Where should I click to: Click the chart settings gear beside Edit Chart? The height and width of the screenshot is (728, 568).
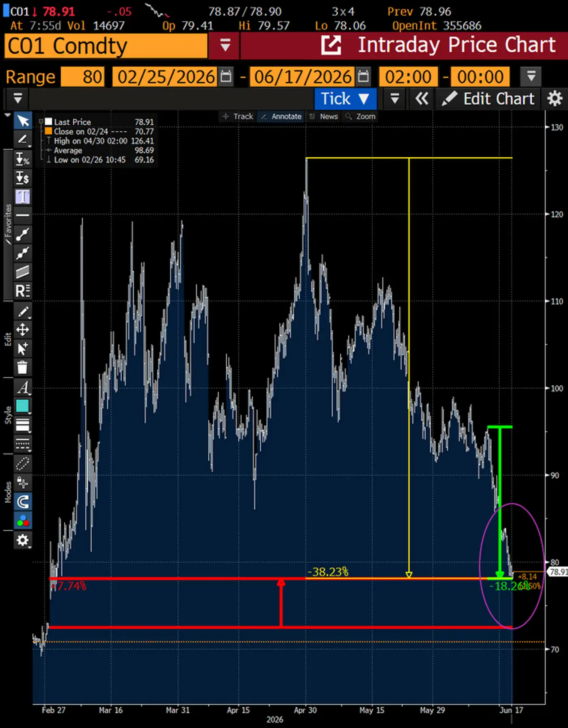click(x=555, y=99)
